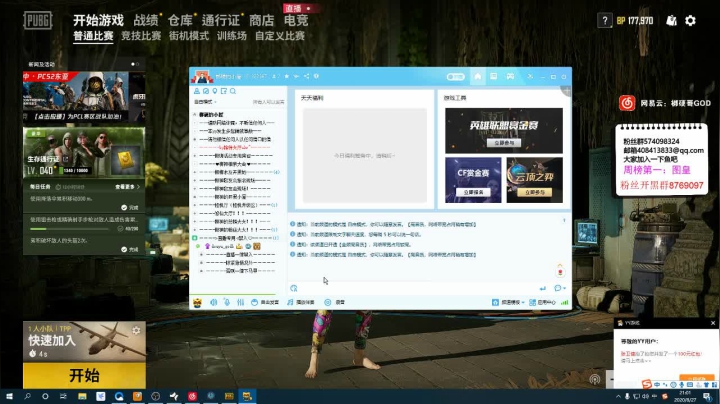Image resolution: width=720 pixels, height=404 pixels.
Task: Open the 电竞 menu
Action: pyautogui.click(x=296, y=20)
